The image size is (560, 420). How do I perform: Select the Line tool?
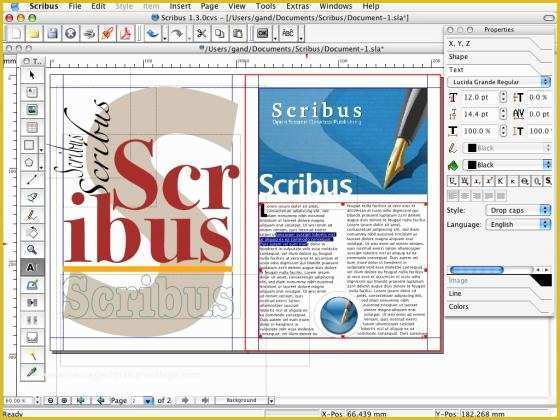32,180
